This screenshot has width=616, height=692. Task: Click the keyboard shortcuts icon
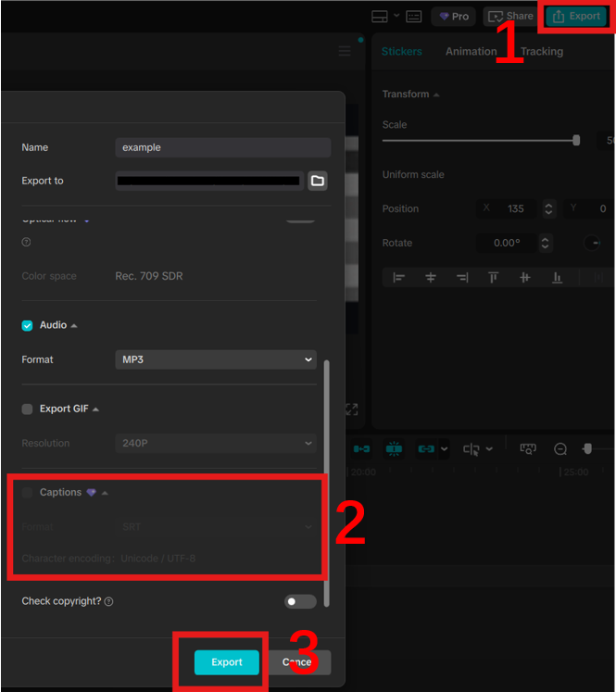413,17
